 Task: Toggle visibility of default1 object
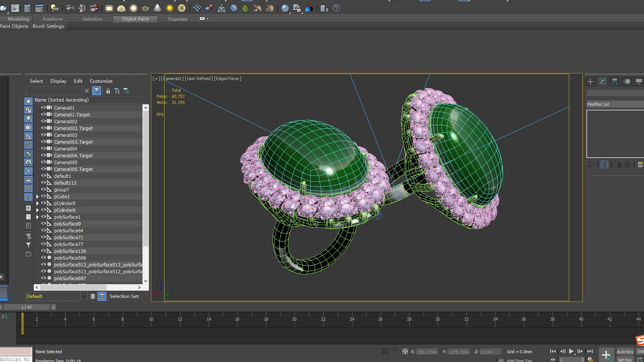43,176
